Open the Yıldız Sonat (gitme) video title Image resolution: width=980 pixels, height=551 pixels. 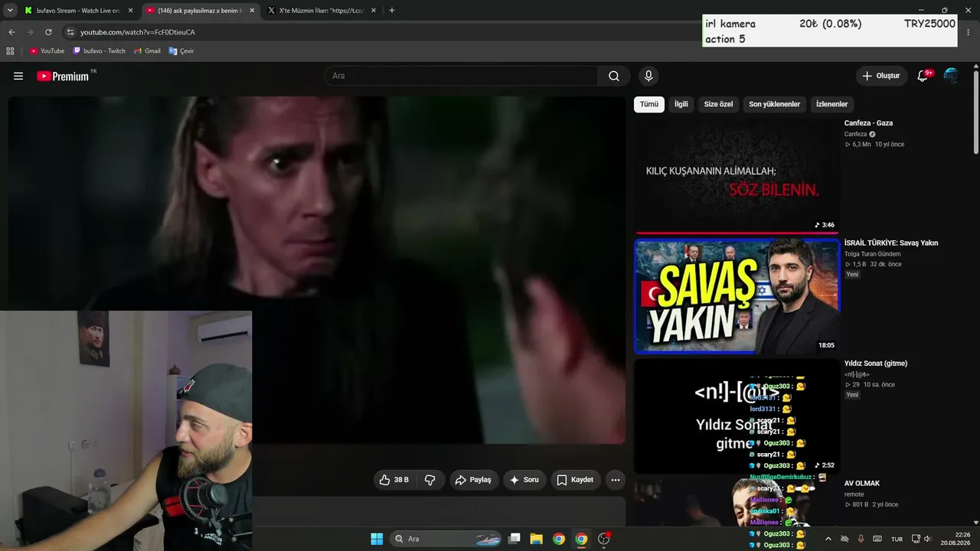(876, 364)
